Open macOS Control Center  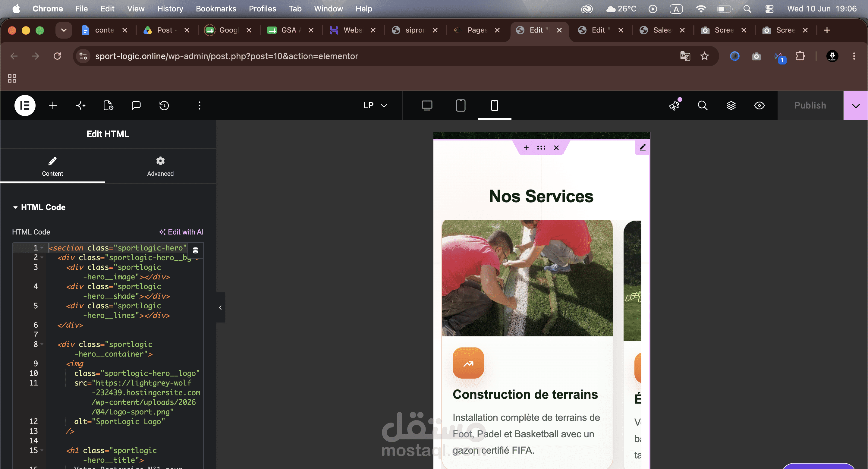pyautogui.click(x=769, y=9)
